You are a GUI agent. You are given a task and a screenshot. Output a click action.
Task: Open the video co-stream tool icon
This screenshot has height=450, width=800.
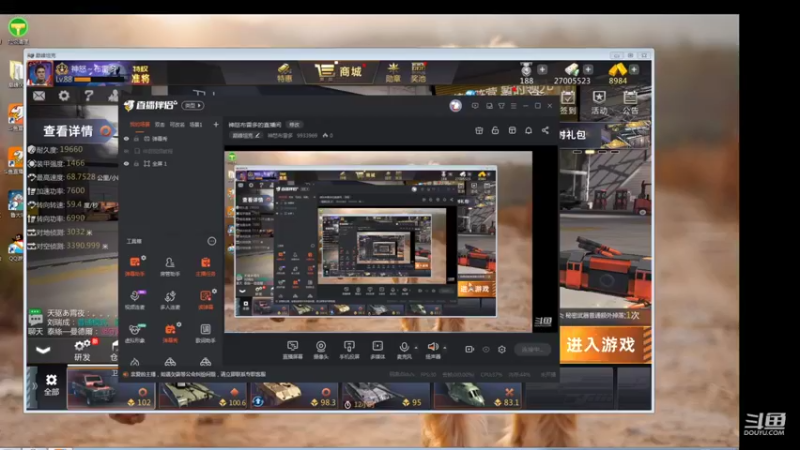tap(135, 299)
